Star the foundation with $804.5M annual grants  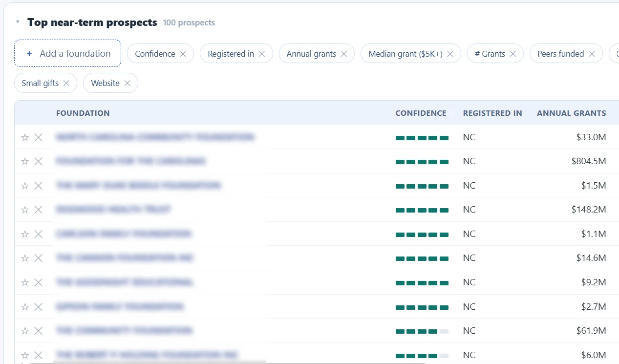click(x=25, y=161)
